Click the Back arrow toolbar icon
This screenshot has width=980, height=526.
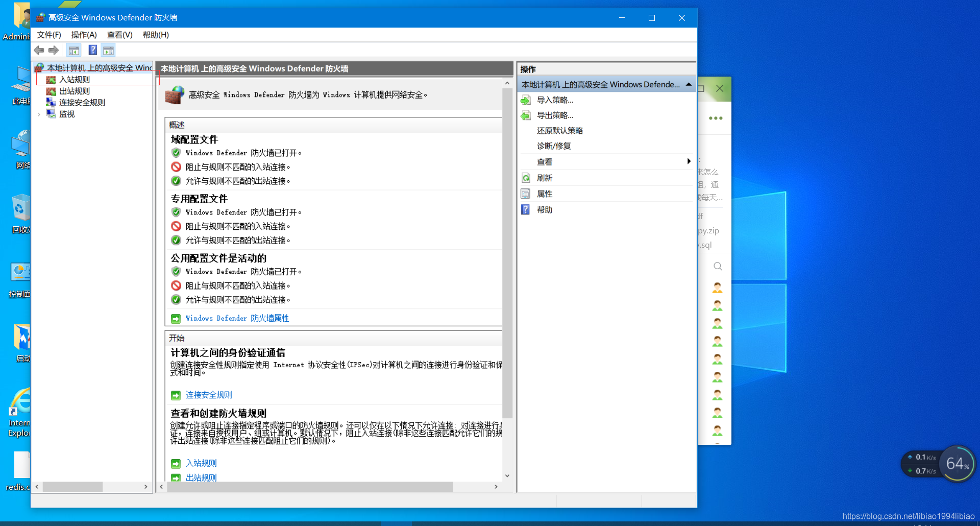(x=39, y=50)
